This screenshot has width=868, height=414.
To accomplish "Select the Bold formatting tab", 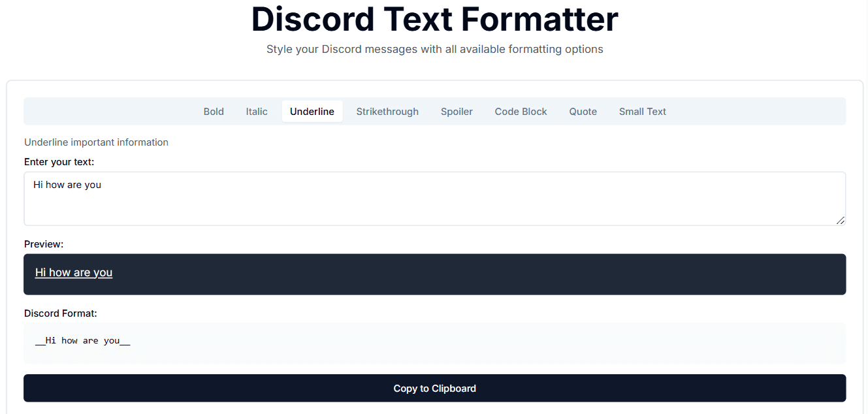I will coord(214,111).
